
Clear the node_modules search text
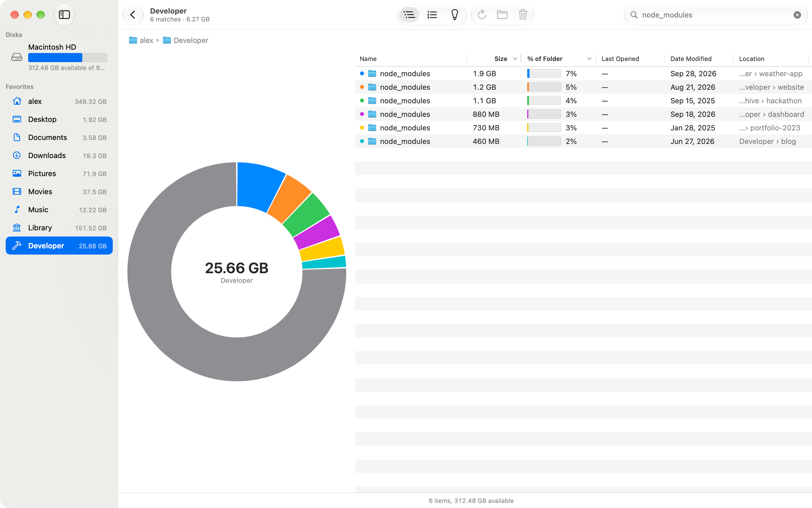(x=797, y=15)
